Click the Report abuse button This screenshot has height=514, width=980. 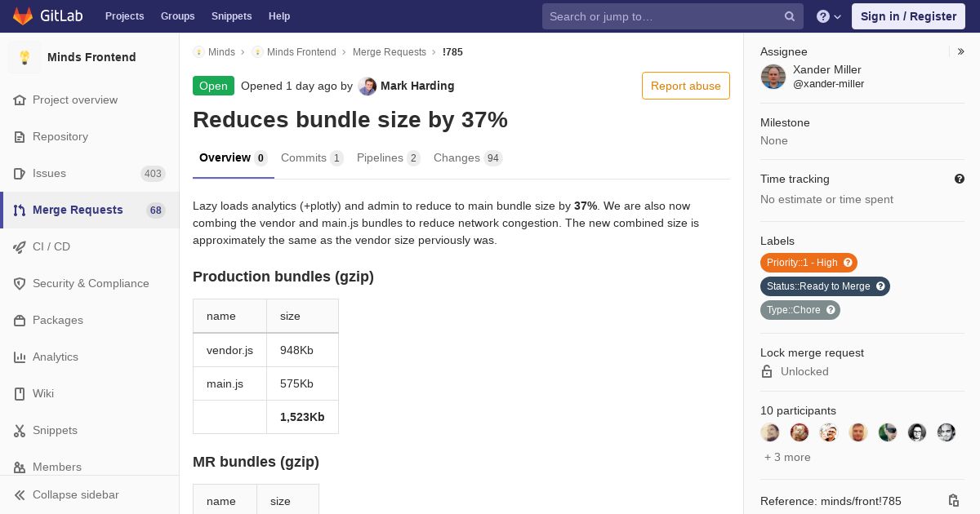(685, 86)
